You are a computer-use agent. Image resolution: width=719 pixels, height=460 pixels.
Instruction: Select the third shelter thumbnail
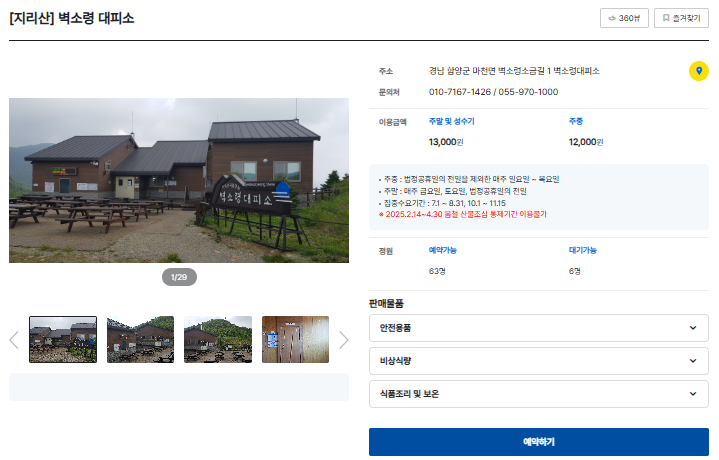(218, 339)
